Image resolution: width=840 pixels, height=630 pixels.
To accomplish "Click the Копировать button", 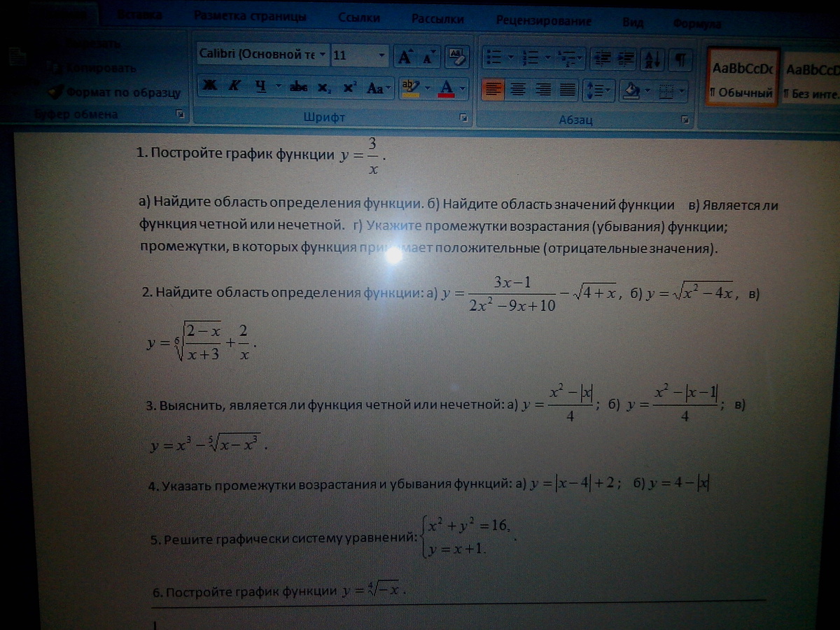I will pyautogui.click(x=100, y=69).
